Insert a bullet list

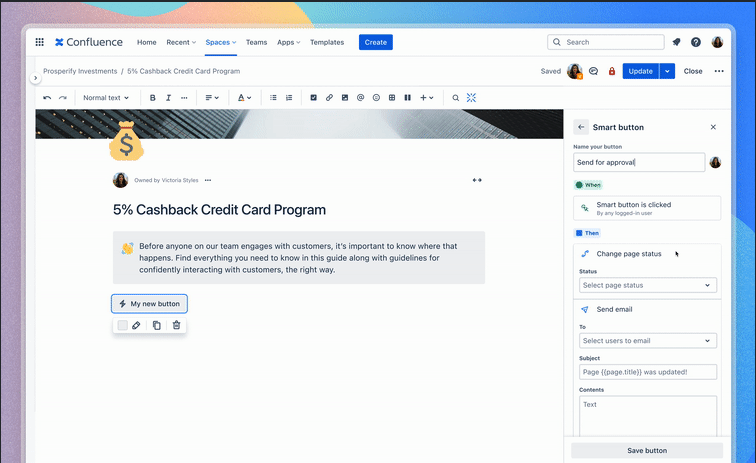(x=273, y=97)
